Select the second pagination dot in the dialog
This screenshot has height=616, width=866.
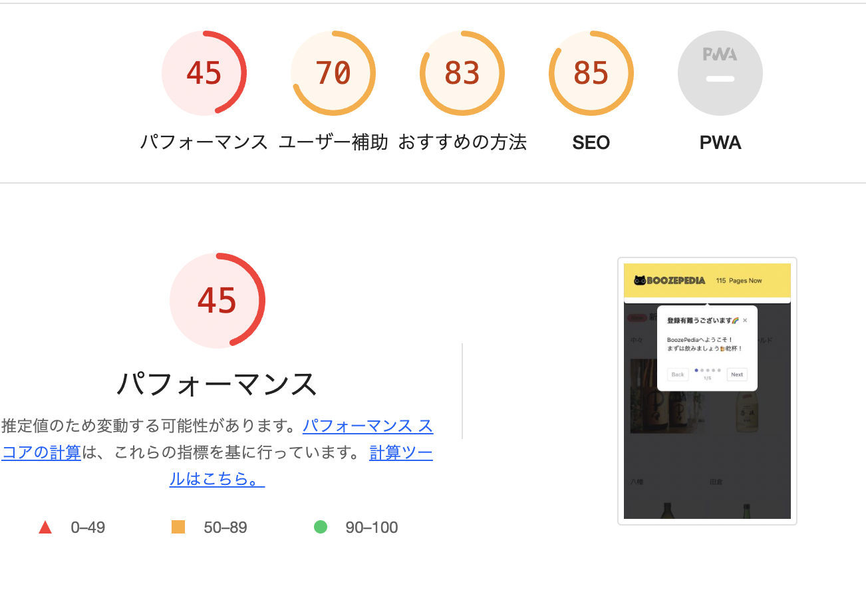701,370
